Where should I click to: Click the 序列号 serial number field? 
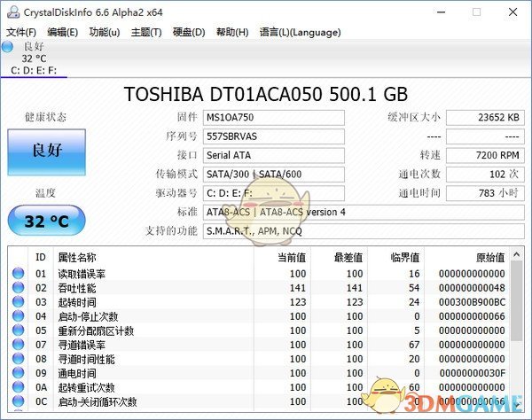273,136
